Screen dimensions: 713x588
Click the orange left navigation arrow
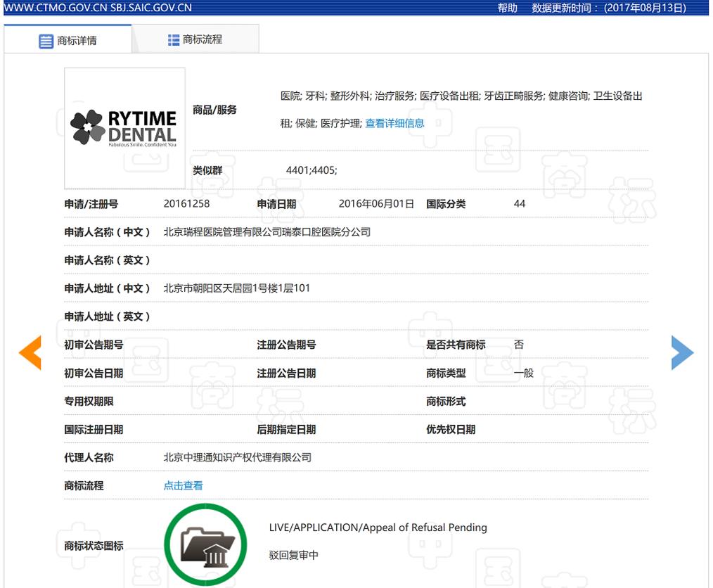click(x=30, y=352)
